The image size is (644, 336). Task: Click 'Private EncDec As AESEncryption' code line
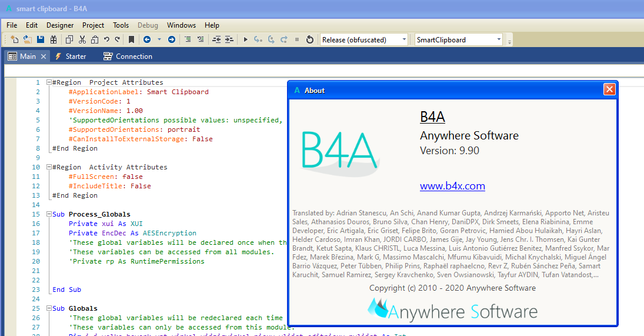pos(132,233)
